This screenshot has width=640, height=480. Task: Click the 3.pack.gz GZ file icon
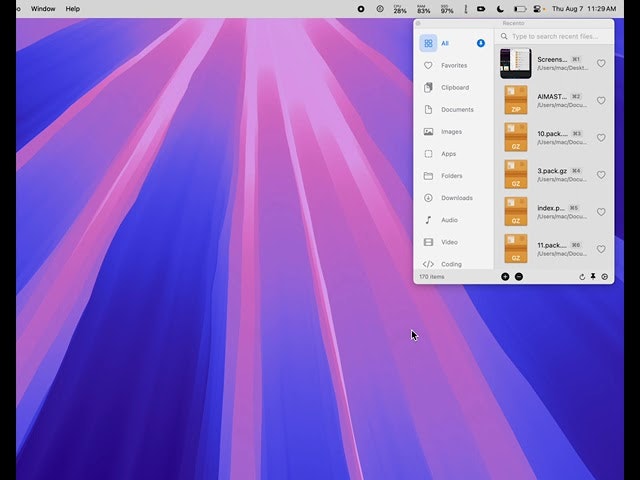(516, 174)
